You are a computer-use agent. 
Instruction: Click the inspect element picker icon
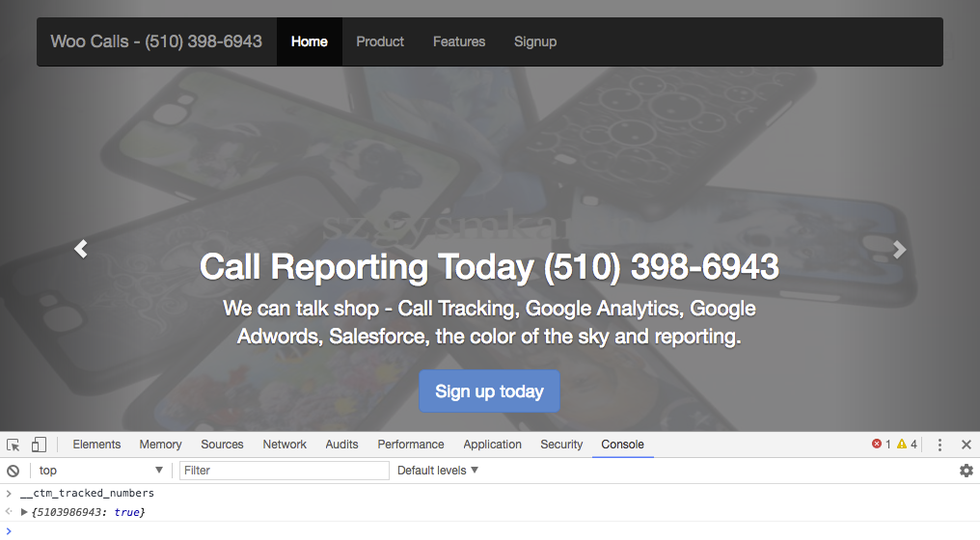[x=14, y=445]
